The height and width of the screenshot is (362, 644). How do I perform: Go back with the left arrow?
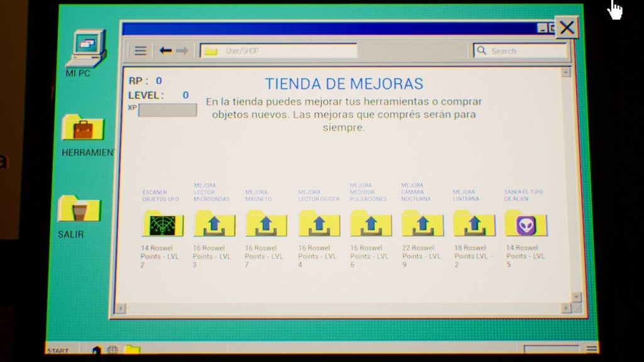pos(166,51)
